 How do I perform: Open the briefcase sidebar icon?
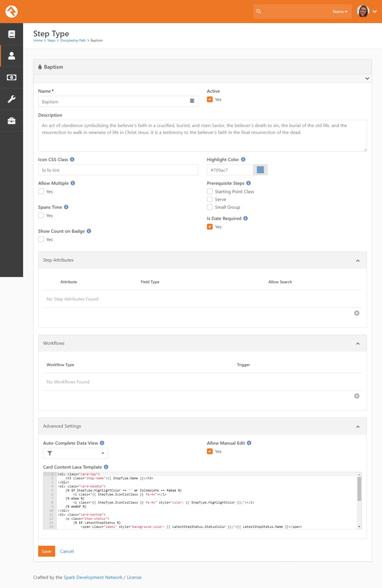[x=11, y=121]
